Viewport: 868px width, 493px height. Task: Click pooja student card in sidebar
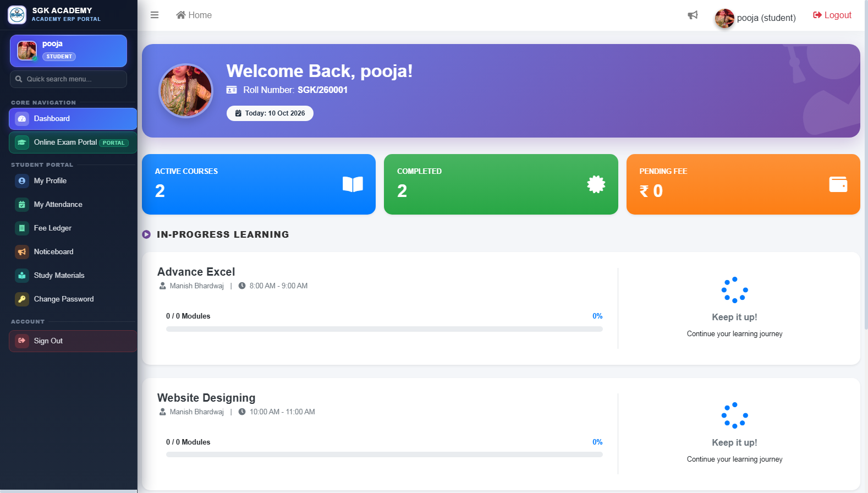[x=68, y=51]
